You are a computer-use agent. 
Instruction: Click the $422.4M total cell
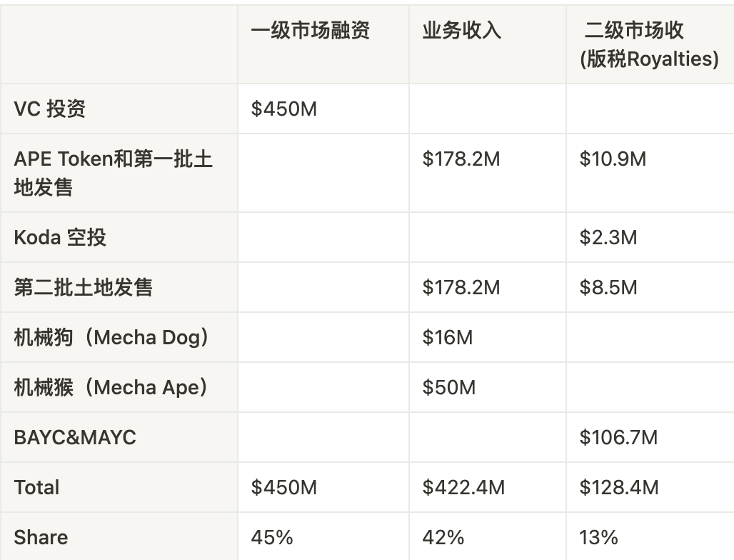click(x=463, y=487)
